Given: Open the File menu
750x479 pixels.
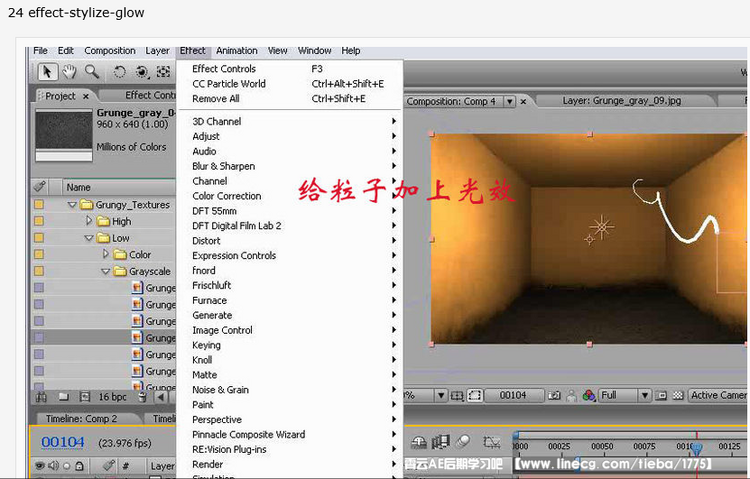Looking at the screenshot, I should click(40, 51).
